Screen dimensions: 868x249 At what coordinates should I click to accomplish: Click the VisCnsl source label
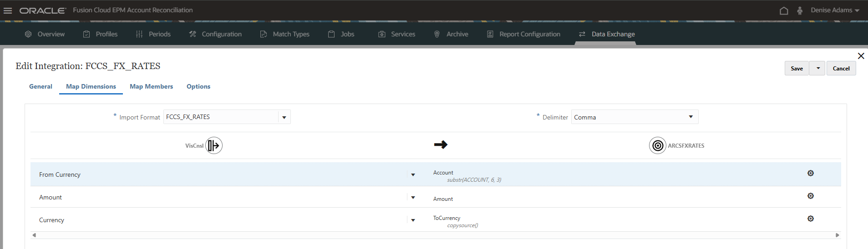pyautogui.click(x=194, y=146)
